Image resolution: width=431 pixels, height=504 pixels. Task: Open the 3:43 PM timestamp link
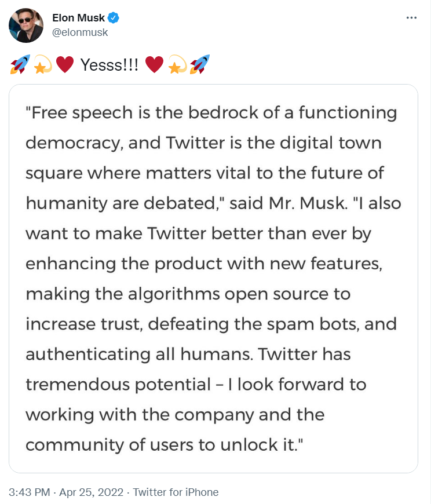(x=29, y=492)
